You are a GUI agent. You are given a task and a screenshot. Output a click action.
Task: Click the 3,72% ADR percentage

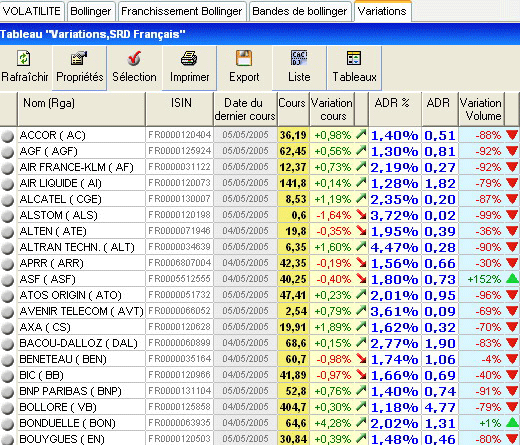[394, 216]
